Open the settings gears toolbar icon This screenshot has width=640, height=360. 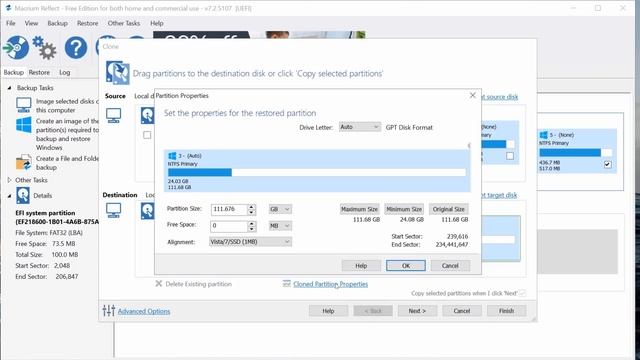pyautogui.click(x=44, y=48)
